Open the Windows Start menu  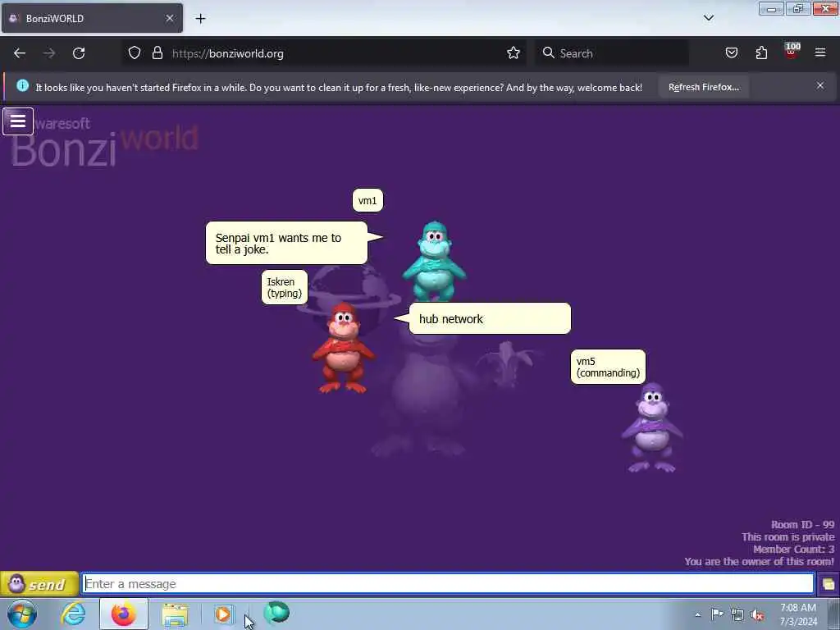click(21, 614)
